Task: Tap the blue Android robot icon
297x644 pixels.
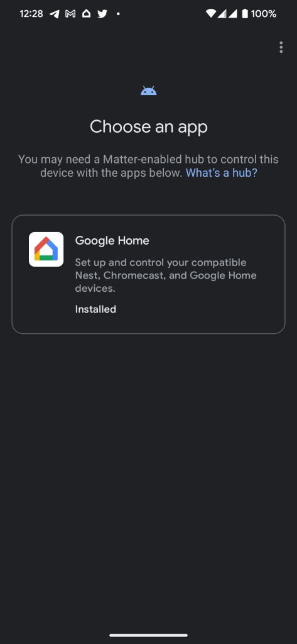Action: coord(148,91)
